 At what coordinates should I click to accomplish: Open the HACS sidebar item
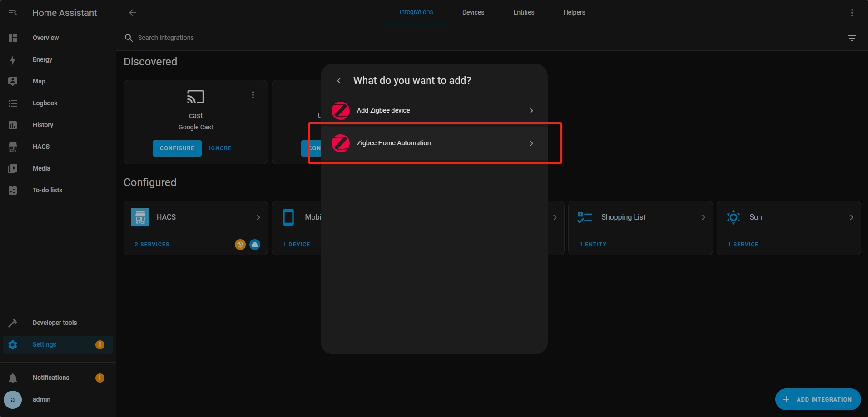click(41, 147)
